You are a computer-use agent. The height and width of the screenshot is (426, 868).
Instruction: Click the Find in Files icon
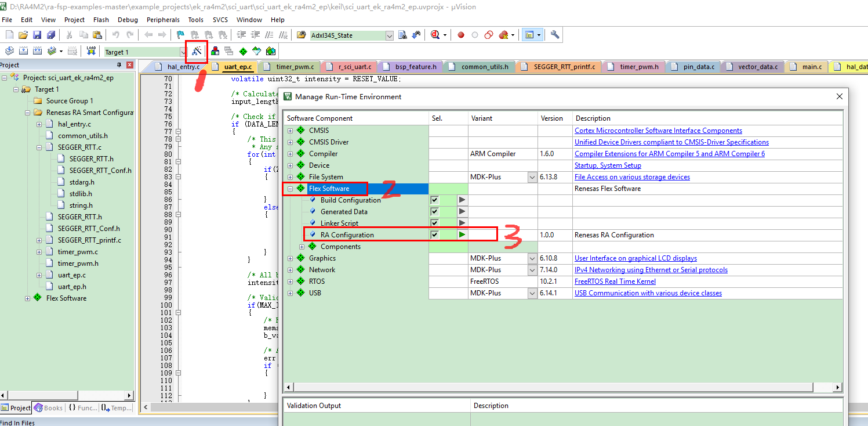[x=303, y=35]
